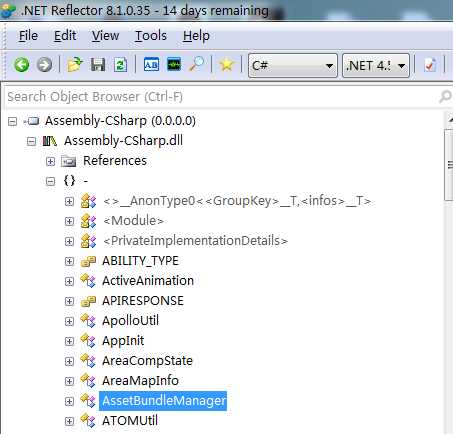Open the Tools menu
Screen dimensions: 453x434
pos(151,36)
